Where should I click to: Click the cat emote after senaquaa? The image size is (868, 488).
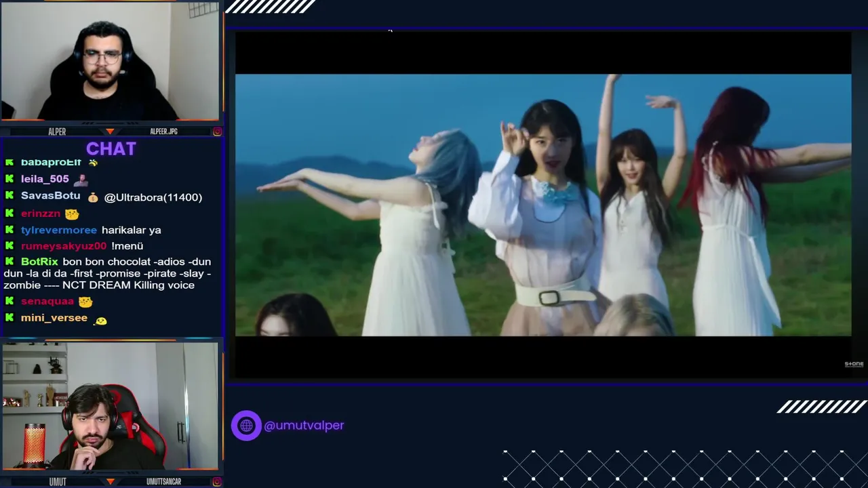(85, 302)
